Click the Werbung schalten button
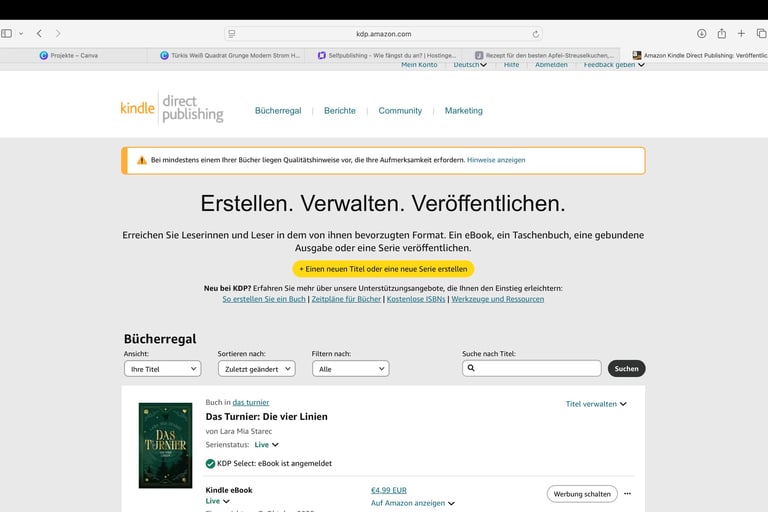 pos(582,494)
